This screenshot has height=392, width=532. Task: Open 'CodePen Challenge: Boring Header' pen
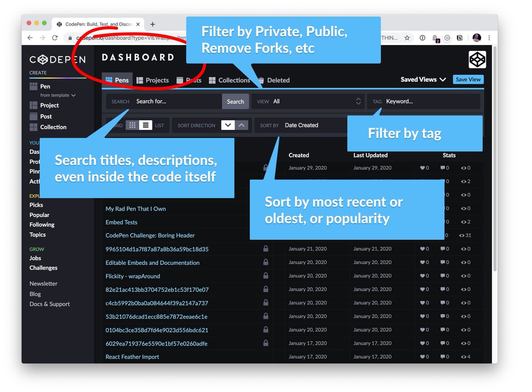(x=150, y=235)
